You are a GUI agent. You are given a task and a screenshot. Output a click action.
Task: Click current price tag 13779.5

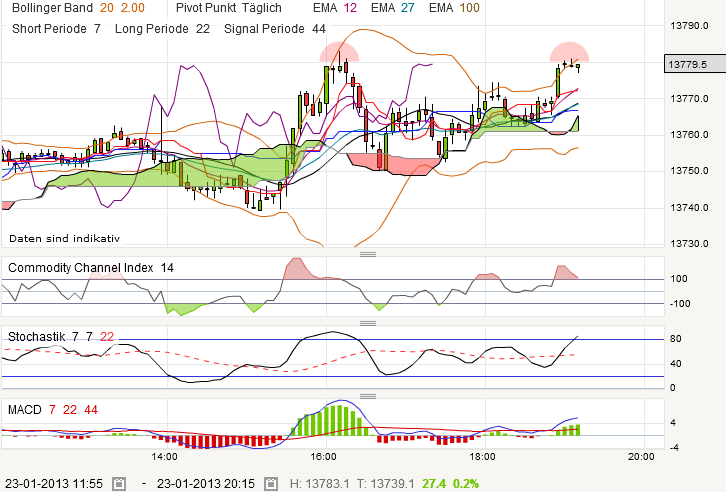(695, 64)
